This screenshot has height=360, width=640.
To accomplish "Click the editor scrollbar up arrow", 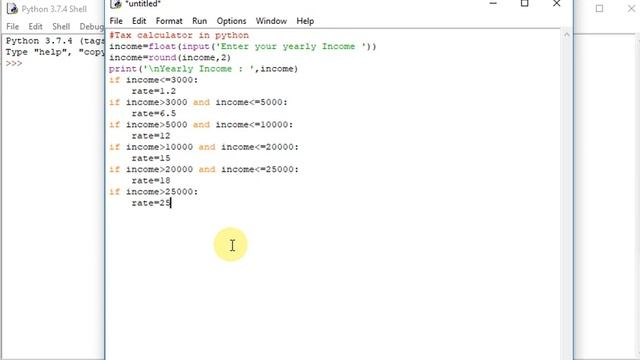I will coord(567,35).
